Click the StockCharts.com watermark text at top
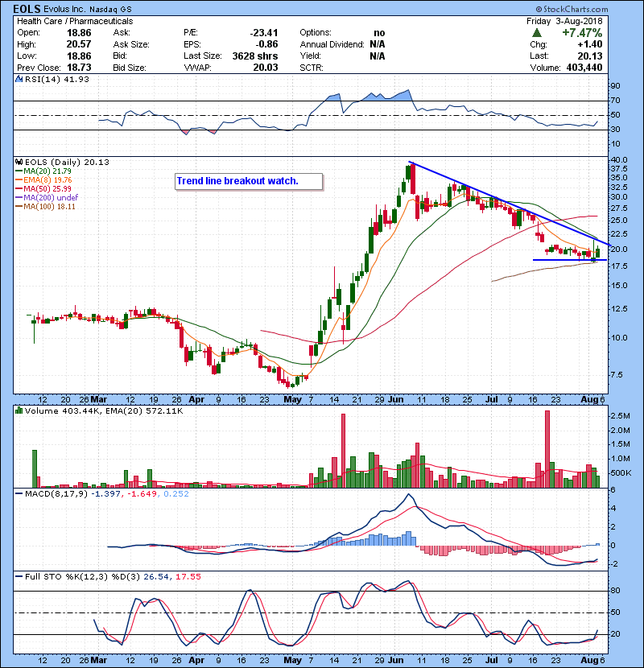The width and height of the screenshot is (644, 668). (x=572, y=9)
